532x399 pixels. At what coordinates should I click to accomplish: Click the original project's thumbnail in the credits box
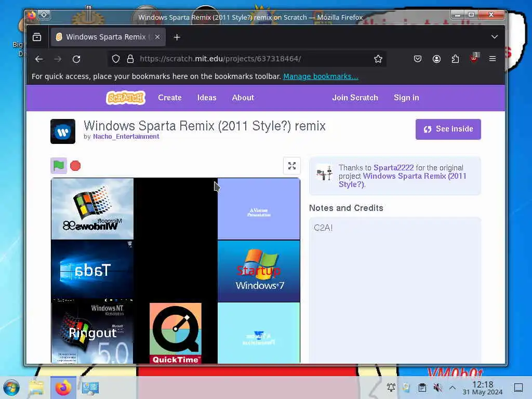(x=324, y=172)
